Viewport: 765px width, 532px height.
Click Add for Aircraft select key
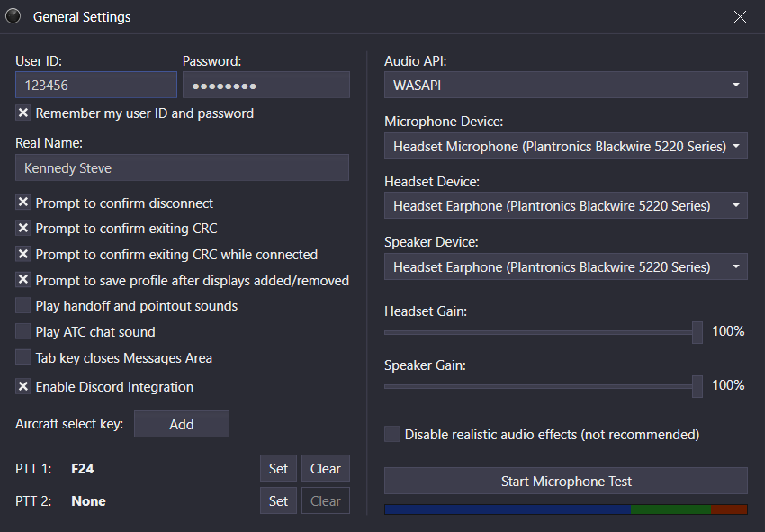[x=182, y=424]
